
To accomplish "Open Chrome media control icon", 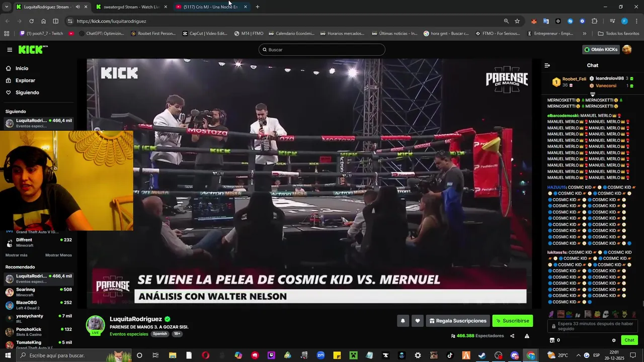I will pos(612,21).
